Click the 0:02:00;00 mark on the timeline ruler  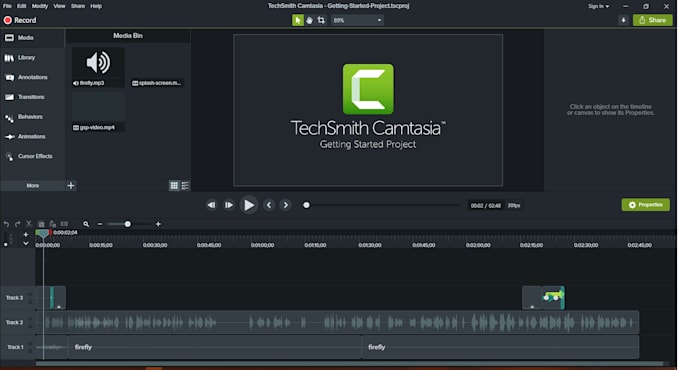click(478, 246)
